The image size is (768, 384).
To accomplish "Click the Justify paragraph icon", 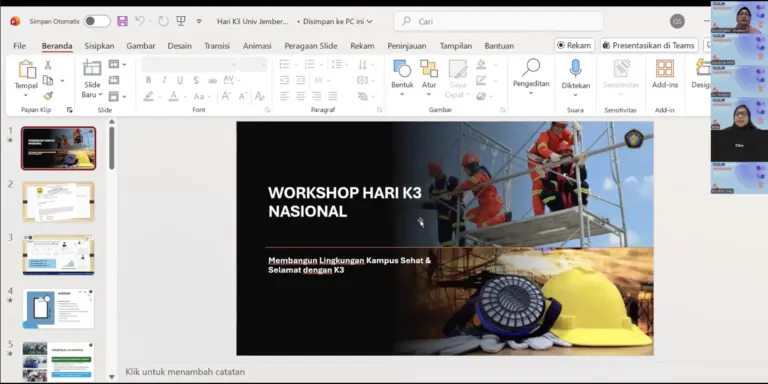I will tap(333, 96).
